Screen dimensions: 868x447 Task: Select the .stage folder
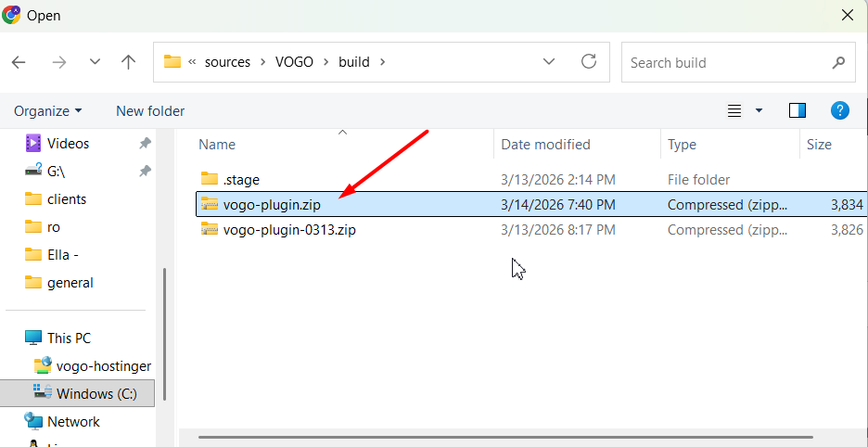241,180
